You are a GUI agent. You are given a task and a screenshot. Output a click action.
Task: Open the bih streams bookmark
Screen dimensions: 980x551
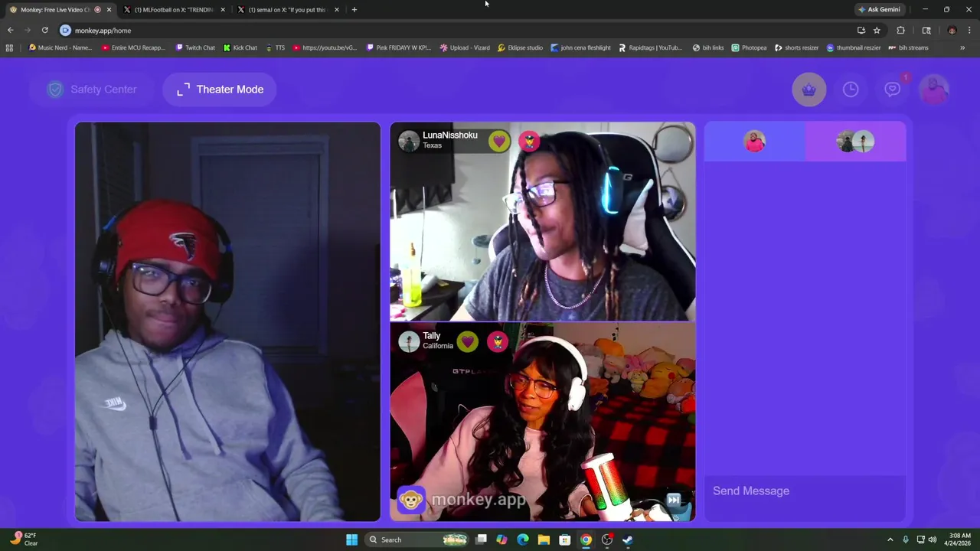point(908,47)
